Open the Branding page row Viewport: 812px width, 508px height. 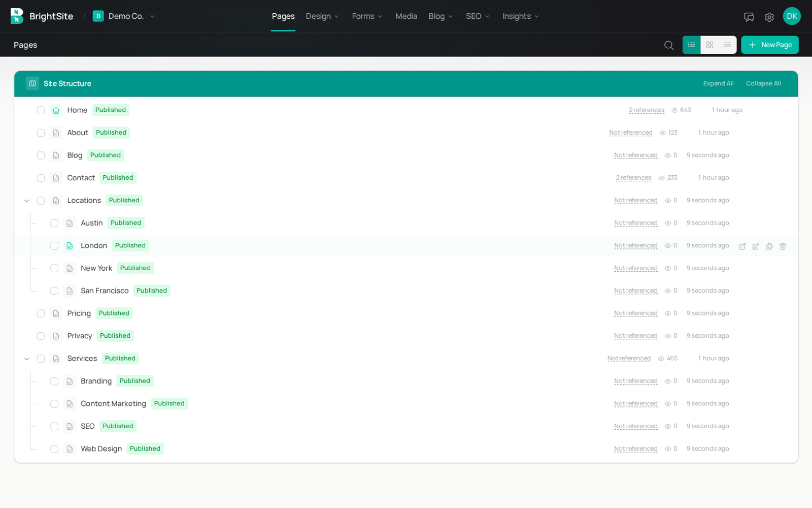[x=406, y=381]
